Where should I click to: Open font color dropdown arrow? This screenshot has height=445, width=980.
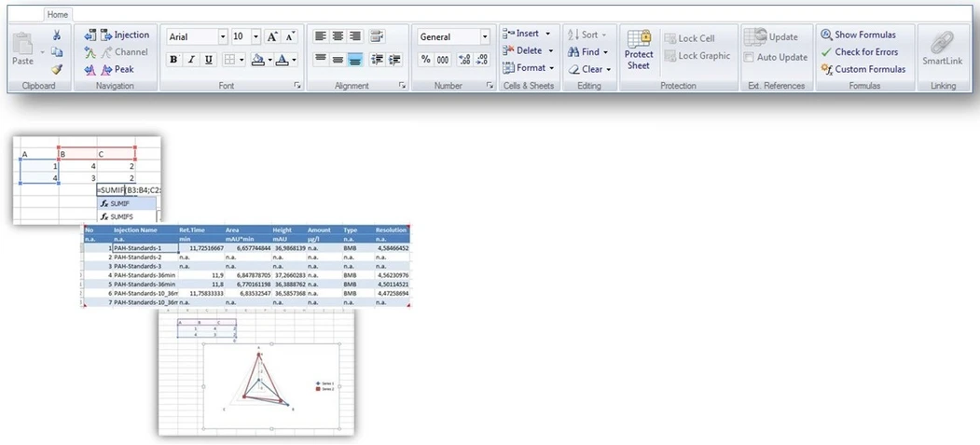[x=294, y=60]
